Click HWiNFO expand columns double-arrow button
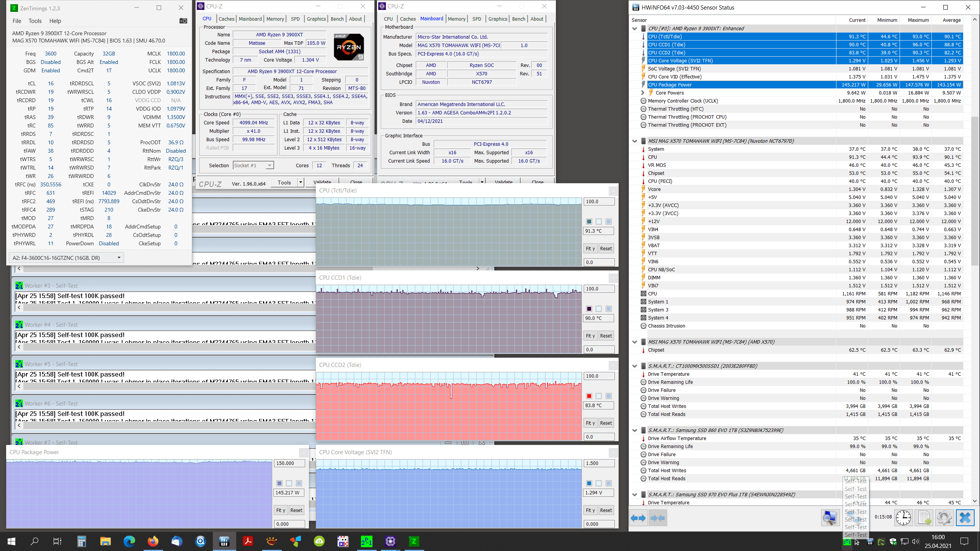This screenshot has height=551, width=980. (638, 518)
